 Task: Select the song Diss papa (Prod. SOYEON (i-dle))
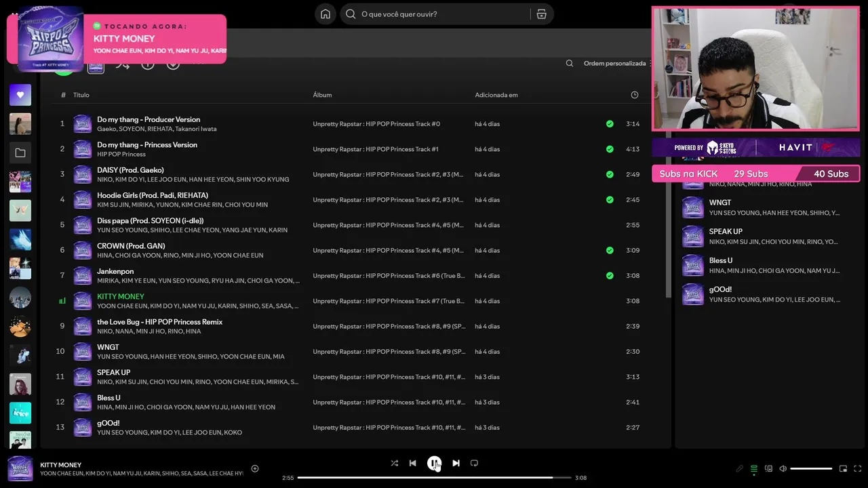150,220
